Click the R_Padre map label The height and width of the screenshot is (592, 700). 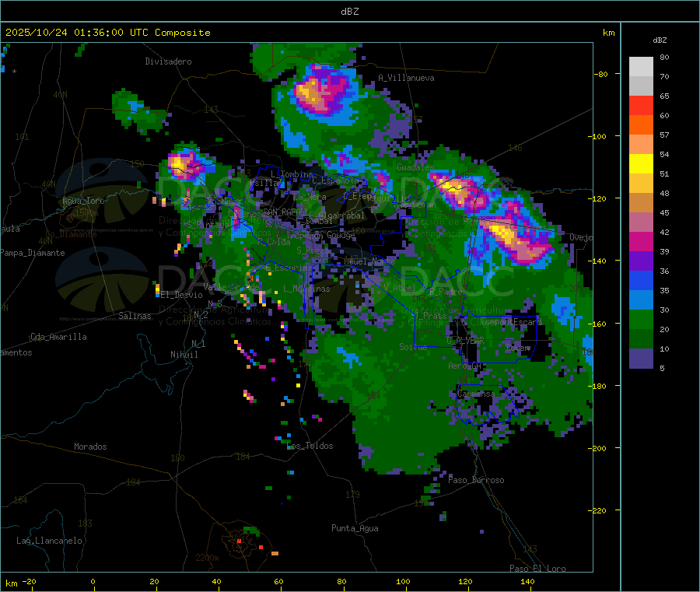446,292
